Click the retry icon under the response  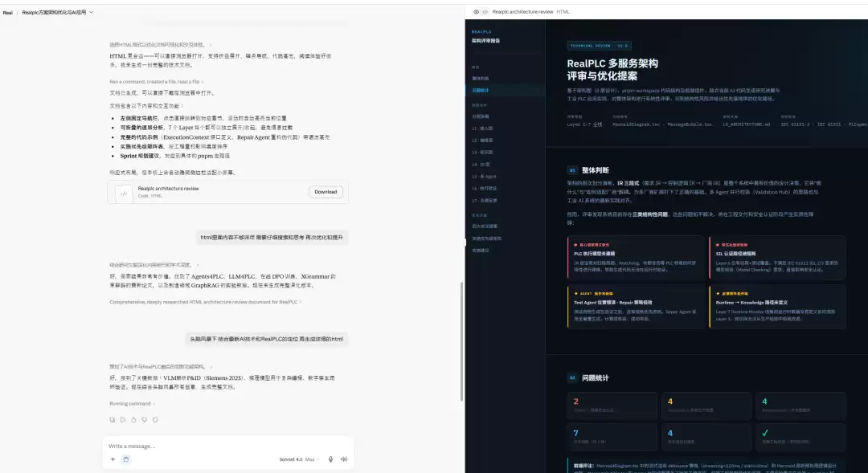[155, 420]
